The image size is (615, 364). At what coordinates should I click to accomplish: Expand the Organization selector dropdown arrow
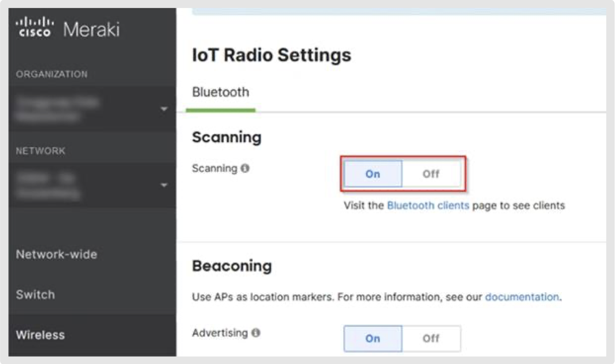coord(164,109)
